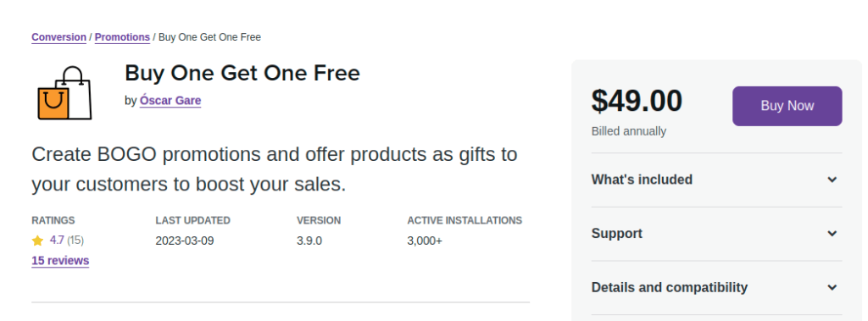Click the Details and compatibility heading text
This screenshot has width=868, height=321.
pos(670,288)
